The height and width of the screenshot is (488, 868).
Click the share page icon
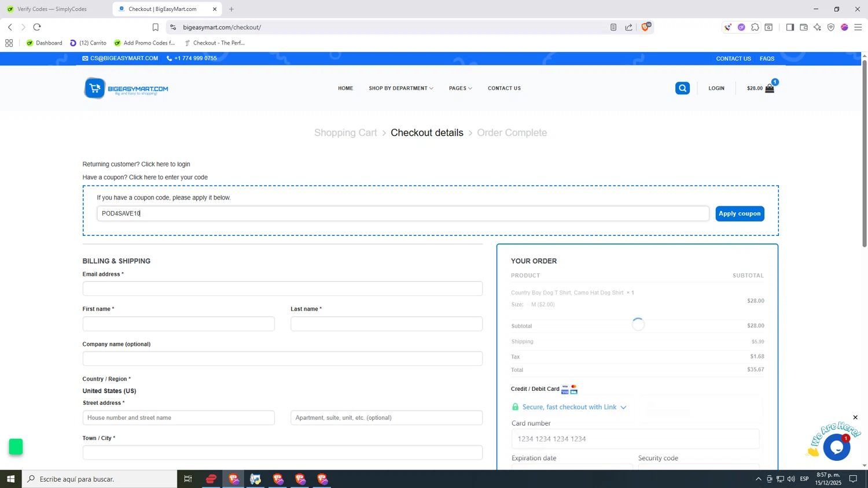(x=629, y=27)
